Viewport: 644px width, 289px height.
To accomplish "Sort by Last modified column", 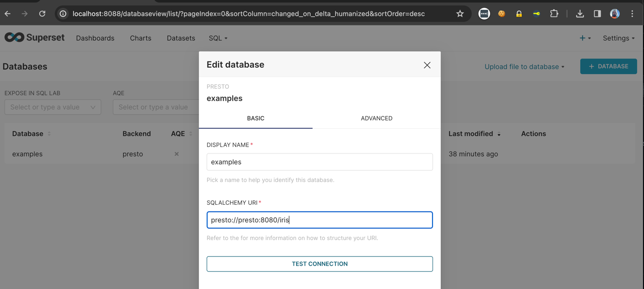I will pos(475,134).
